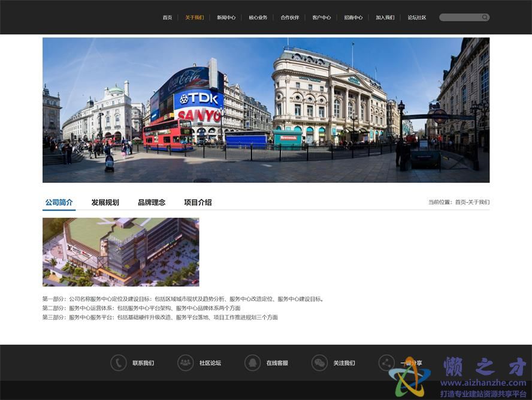Click the share icon in the footer
Image resolution: width=532 pixels, height=400 pixels.
click(x=386, y=363)
